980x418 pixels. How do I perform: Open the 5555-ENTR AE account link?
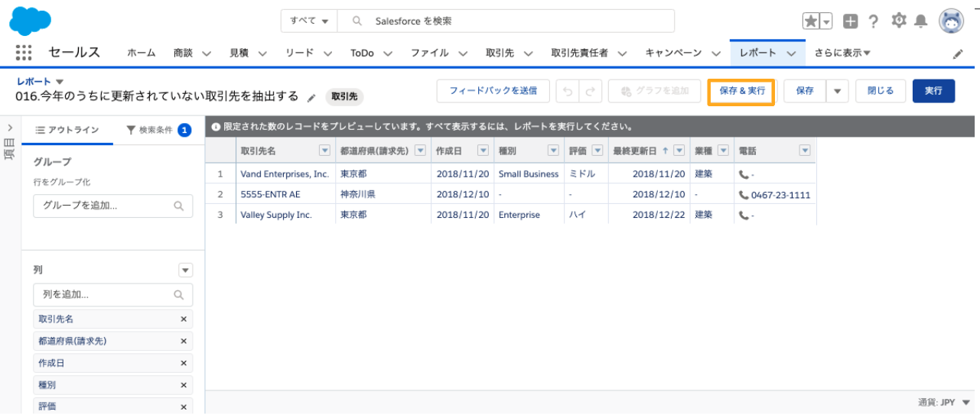click(x=270, y=195)
